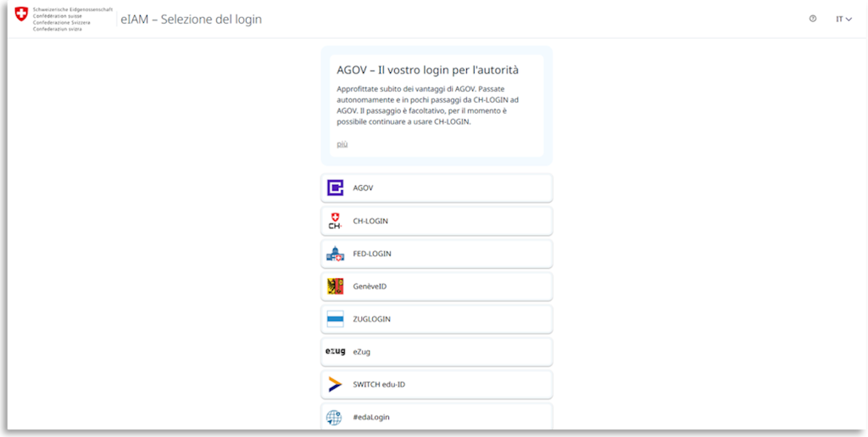The height and width of the screenshot is (437, 868).
Task: Open the help question mark icon
Action: point(813,19)
